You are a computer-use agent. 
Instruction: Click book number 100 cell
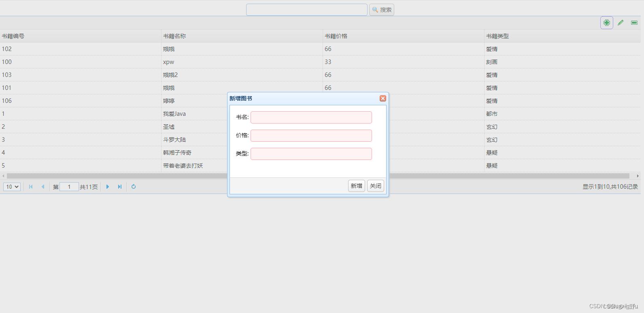coord(81,62)
